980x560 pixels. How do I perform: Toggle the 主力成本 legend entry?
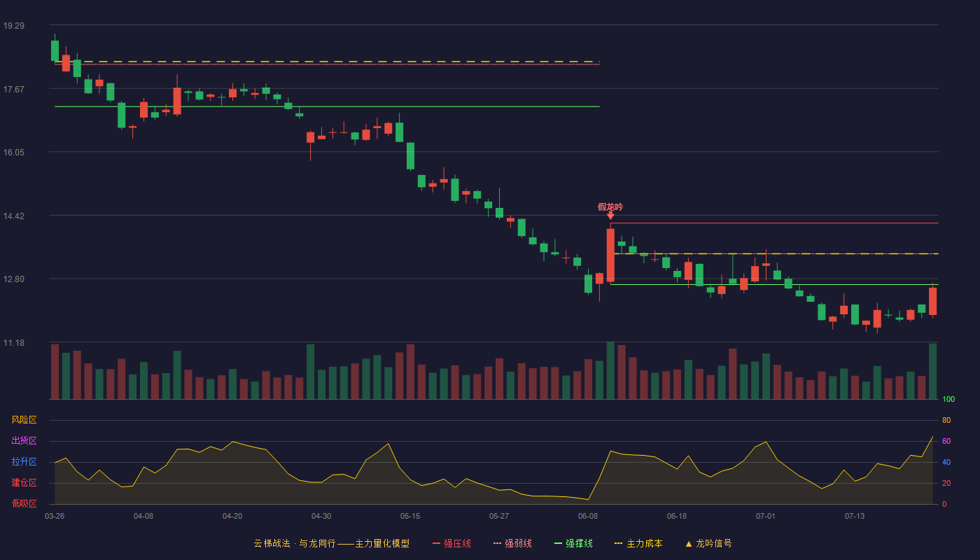click(638, 543)
